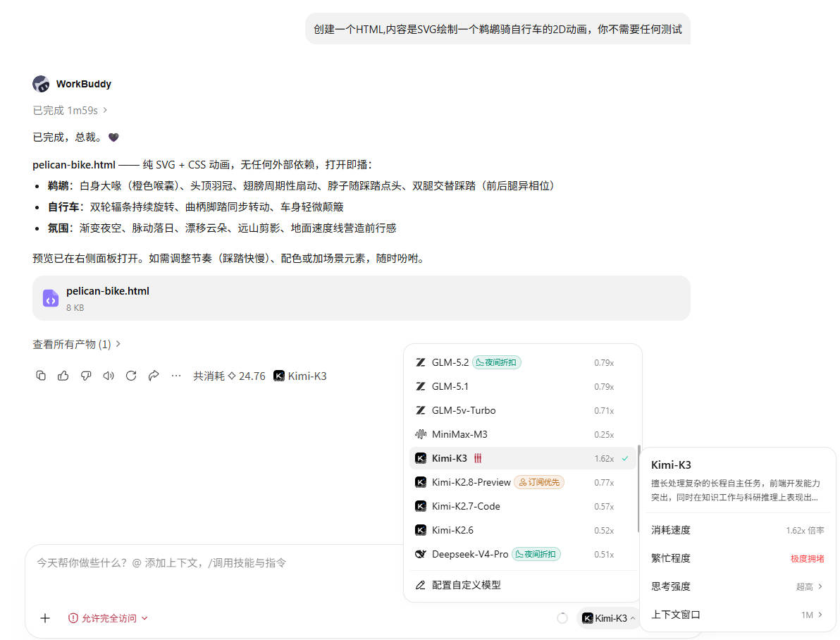Click the Deepseek-V4-Pro whale logo

pyautogui.click(x=421, y=554)
